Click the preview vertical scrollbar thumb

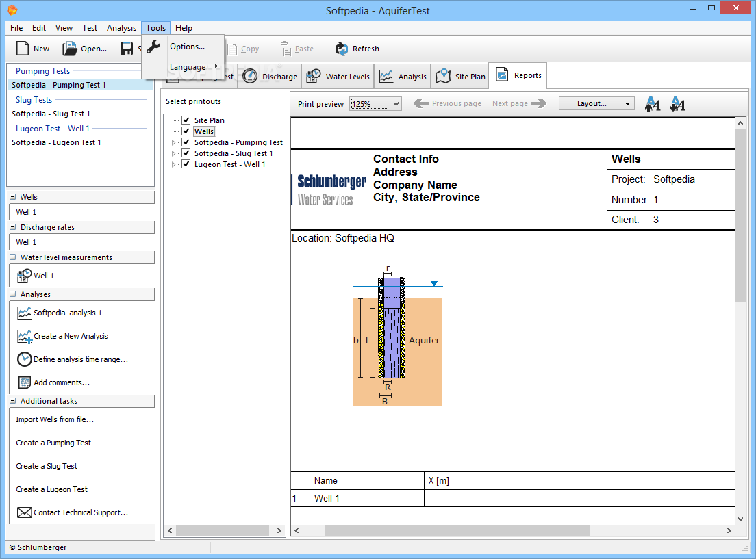coord(740,216)
